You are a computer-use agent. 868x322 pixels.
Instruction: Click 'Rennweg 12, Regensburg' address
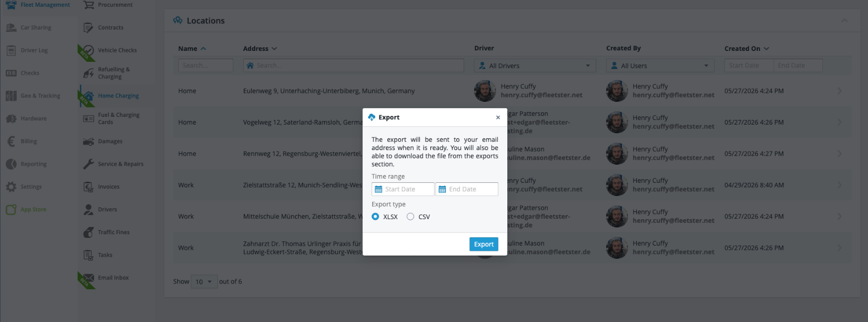pyautogui.click(x=303, y=154)
